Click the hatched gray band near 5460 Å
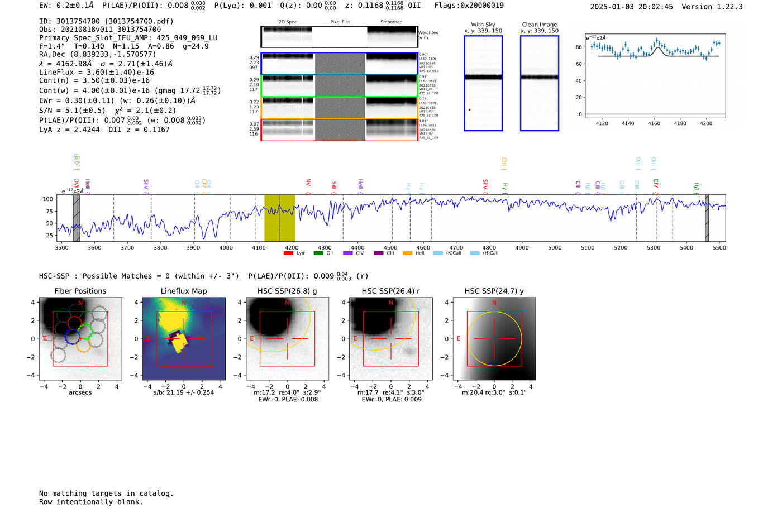The width and height of the screenshot is (782, 532). (x=707, y=218)
